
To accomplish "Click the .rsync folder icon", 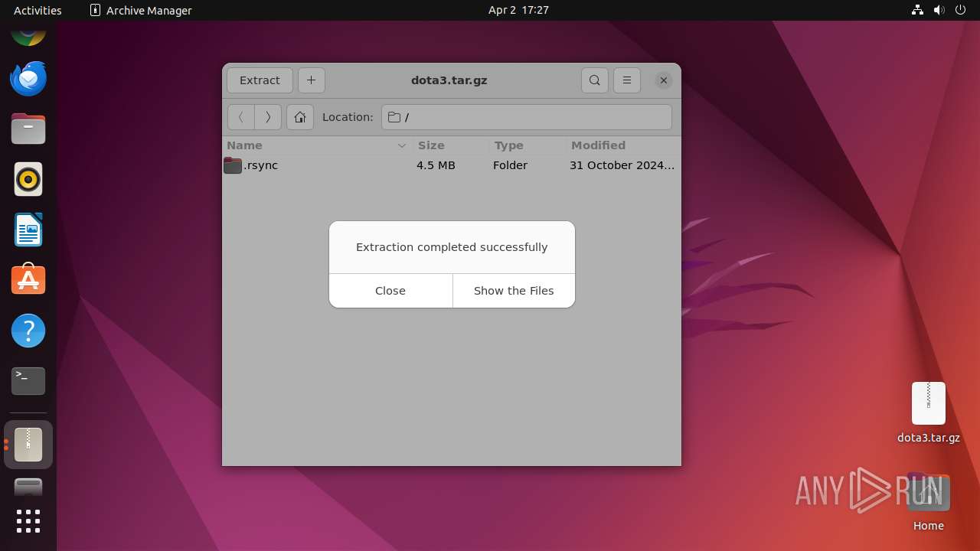I will click(233, 165).
